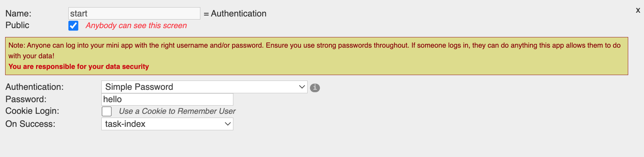Image resolution: width=644 pixels, height=157 pixels.
Task: Click the red Anybody can see this screen text
Action: 136,26
